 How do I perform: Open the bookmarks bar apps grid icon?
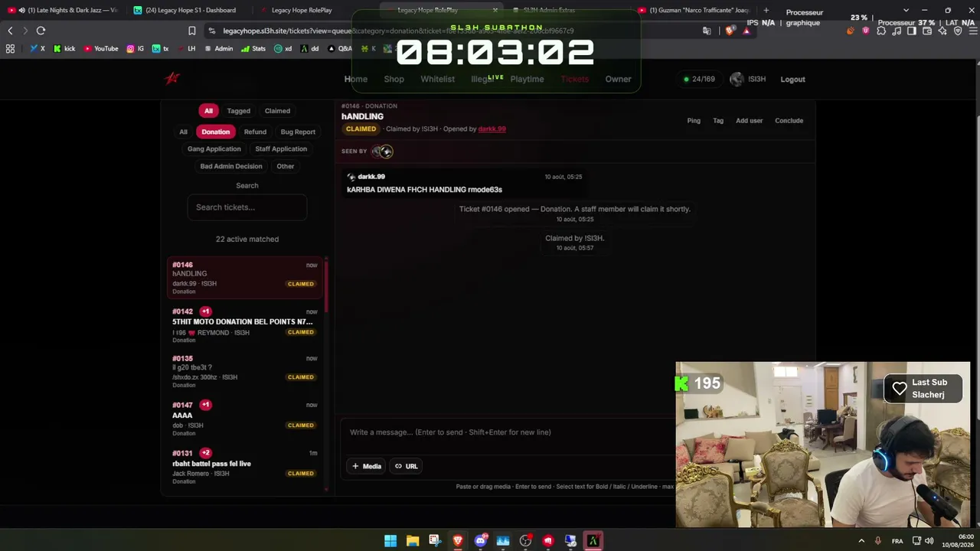pyautogui.click(x=10, y=48)
